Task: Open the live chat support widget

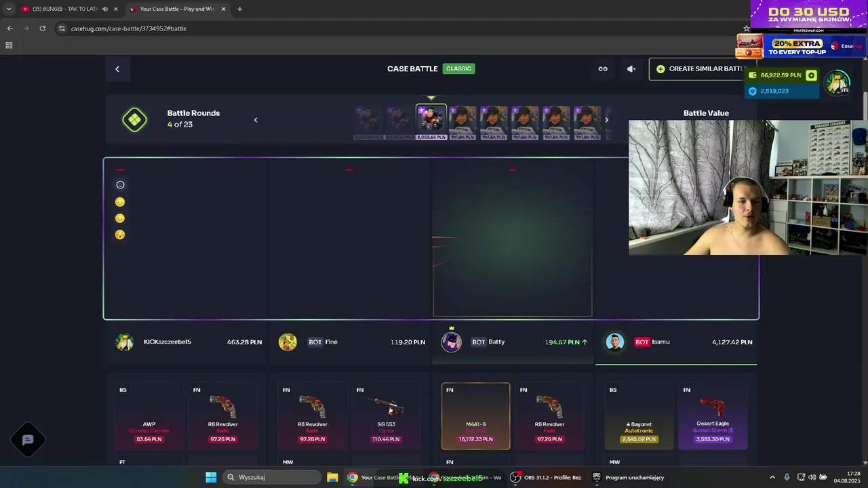Action: 28,440
